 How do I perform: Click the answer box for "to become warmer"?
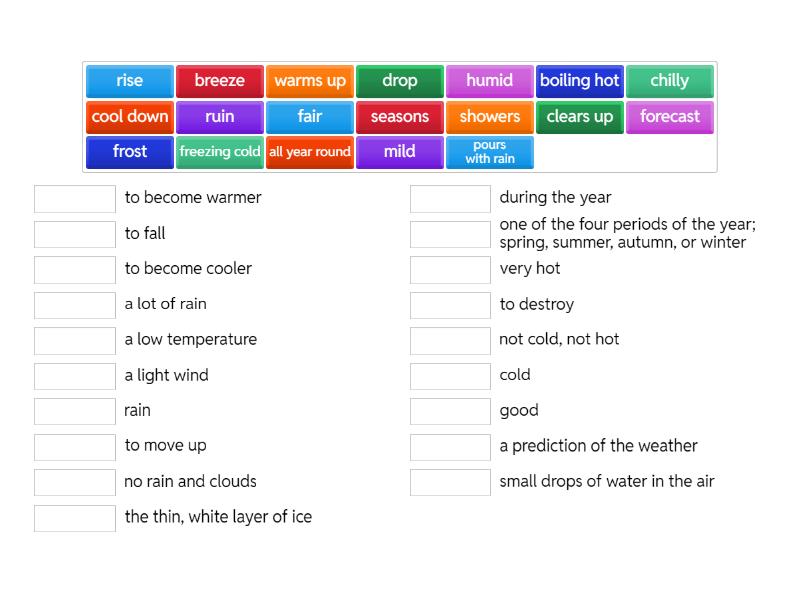click(x=75, y=198)
